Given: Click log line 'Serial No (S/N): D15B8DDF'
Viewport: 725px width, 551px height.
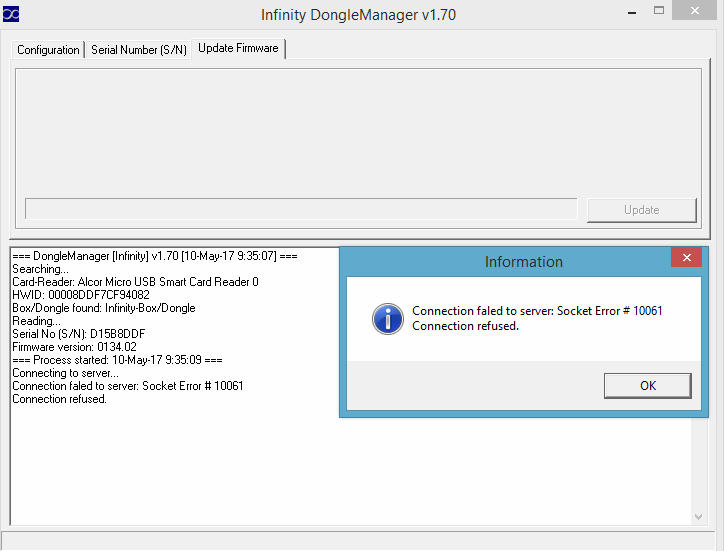Looking at the screenshot, I should [x=79, y=334].
